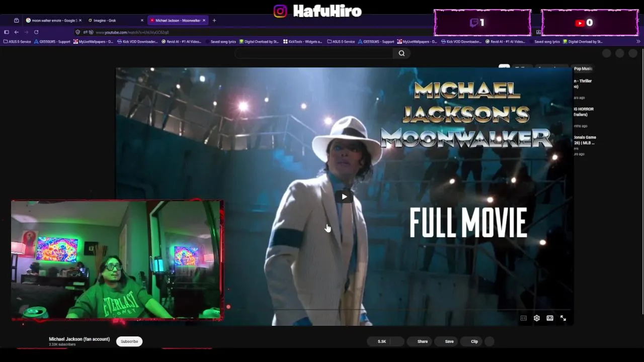The width and height of the screenshot is (644, 362).
Task: Open first Kick VOD Downloader bookmark
Action: coord(137,42)
